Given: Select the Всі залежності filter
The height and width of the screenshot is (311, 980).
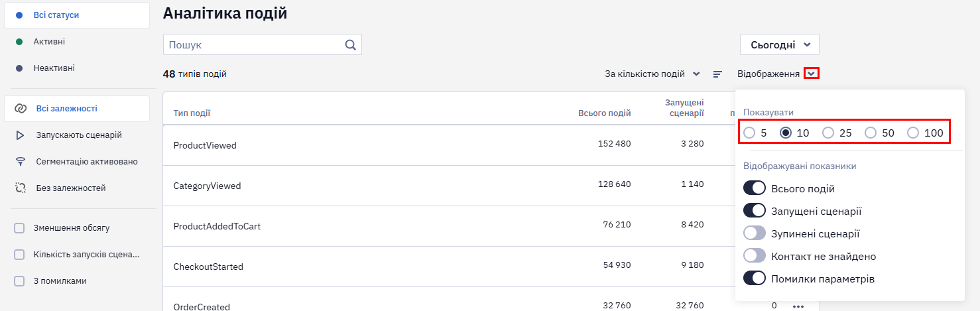Looking at the screenshot, I should pyautogui.click(x=77, y=108).
